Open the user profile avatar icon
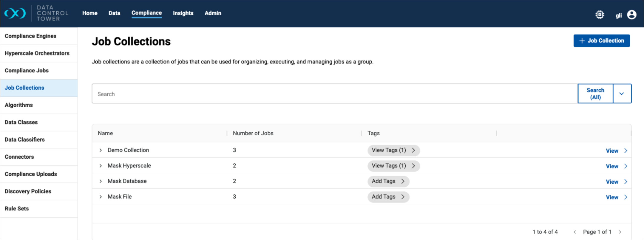Screen dimensions: 644x240 [632, 15]
